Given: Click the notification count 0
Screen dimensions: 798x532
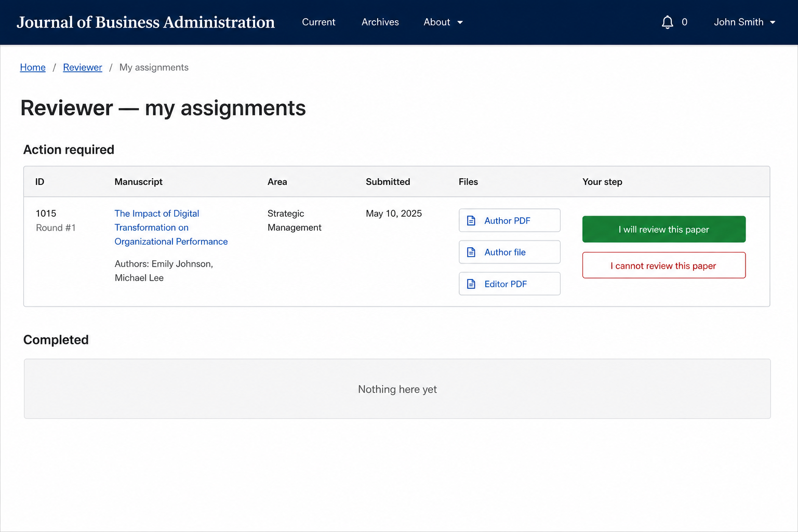Looking at the screenshot, I should point(684,22).
